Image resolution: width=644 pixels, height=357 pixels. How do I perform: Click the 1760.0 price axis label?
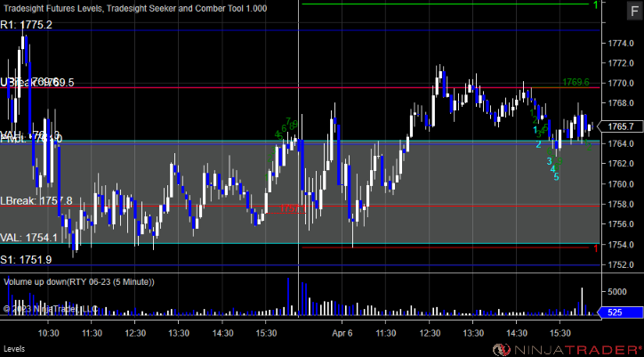pyautogui.click(x=621, y=184)
